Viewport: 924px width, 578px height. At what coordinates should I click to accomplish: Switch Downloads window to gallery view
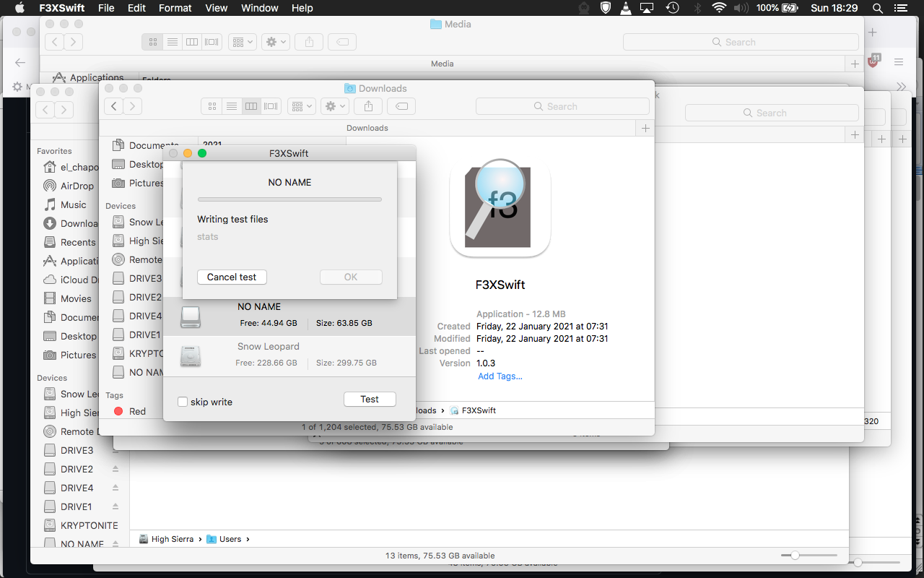(x=271, y=106)
